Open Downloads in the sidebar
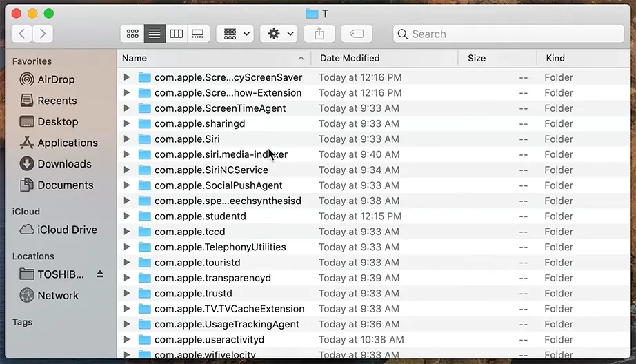636x364 pixels. click(56, 164)
